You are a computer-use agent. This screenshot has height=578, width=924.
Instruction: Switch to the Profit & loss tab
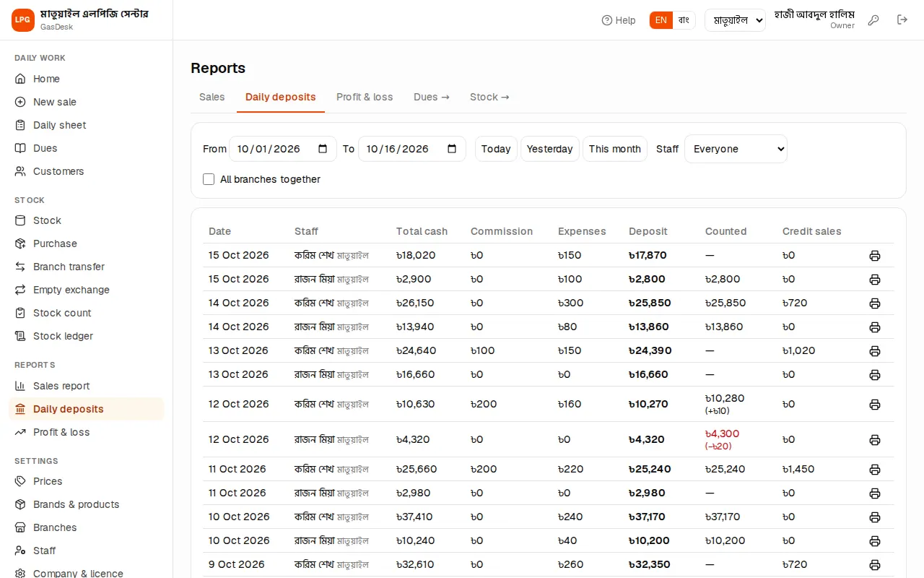point(365,97)
